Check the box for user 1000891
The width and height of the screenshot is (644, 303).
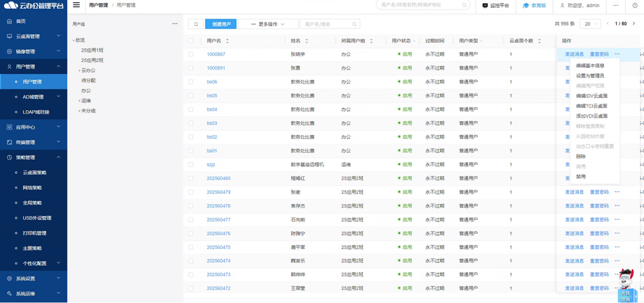tap(191, 68)
